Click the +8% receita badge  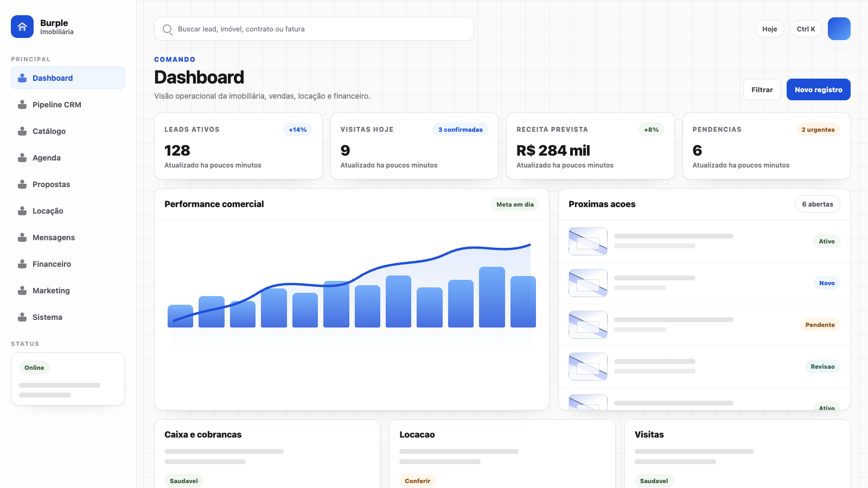[x=651, y=130]
